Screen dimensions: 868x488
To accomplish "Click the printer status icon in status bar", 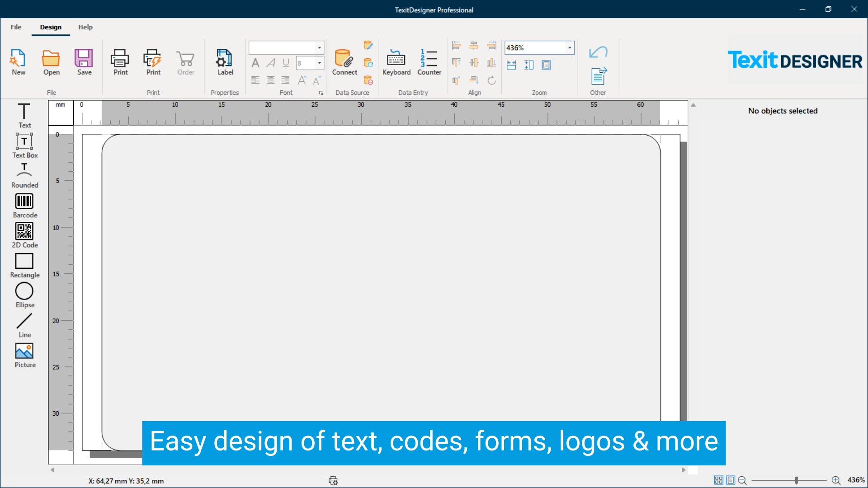I will [333, 480].
